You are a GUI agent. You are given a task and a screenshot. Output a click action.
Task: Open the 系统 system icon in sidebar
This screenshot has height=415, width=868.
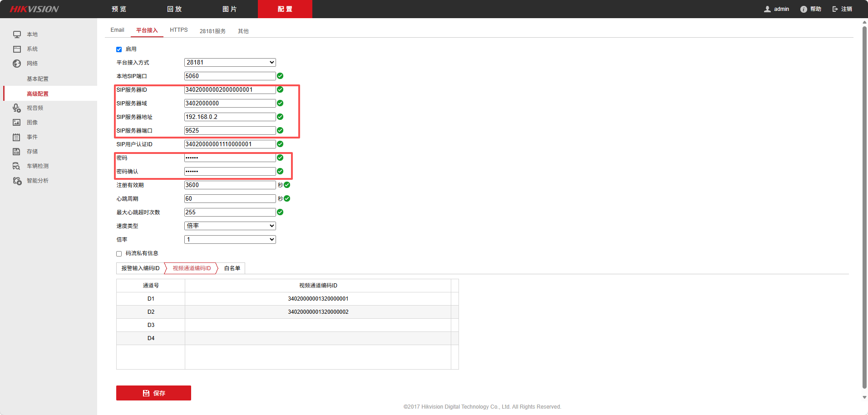point(17,49)
